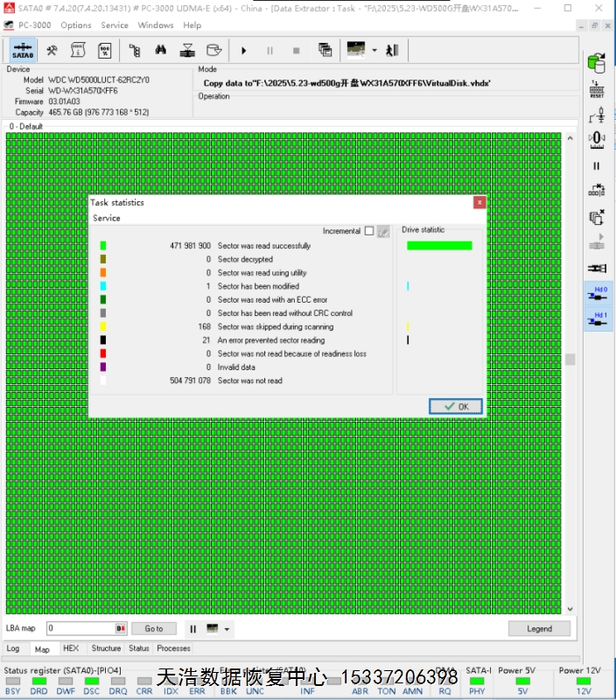Switch to the HEX tab
Viewport: 616px width, 700px height.
click(71, 648)
